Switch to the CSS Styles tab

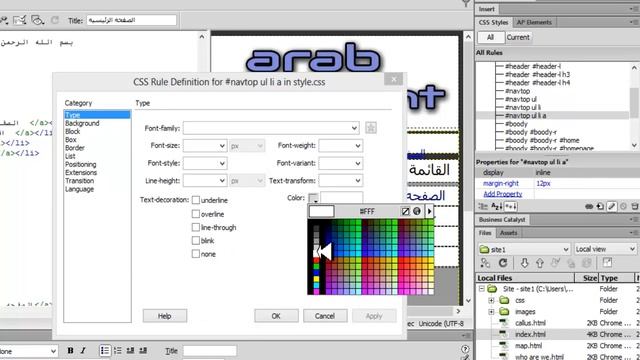coord(493,22)
